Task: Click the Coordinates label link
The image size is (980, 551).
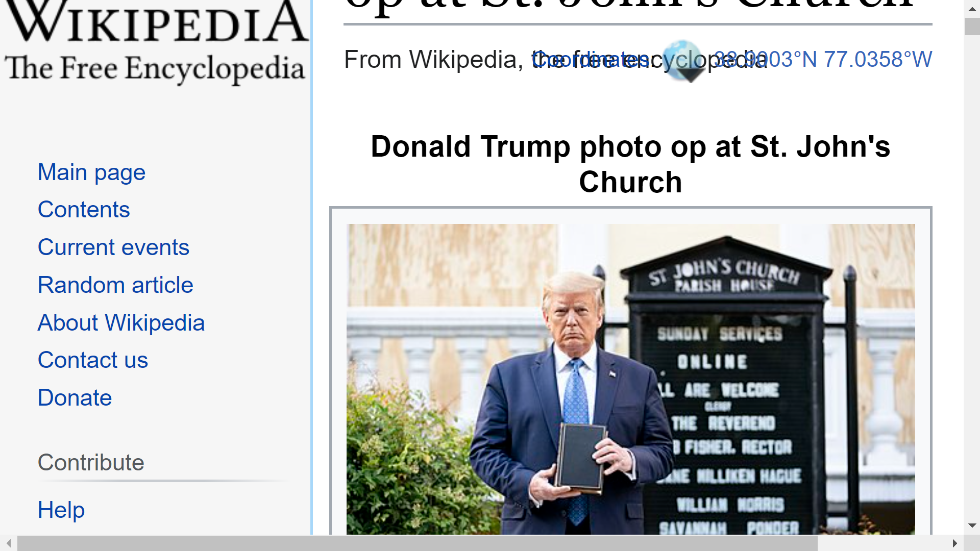Action: tap(591, 60)
